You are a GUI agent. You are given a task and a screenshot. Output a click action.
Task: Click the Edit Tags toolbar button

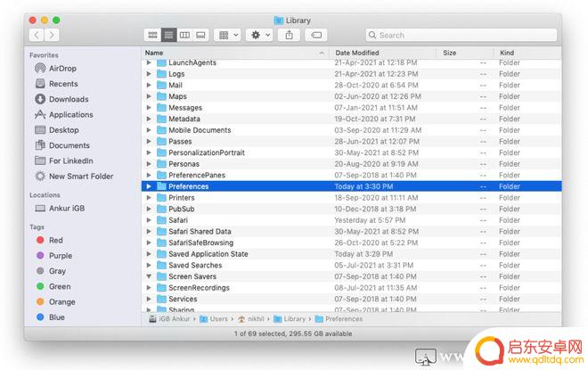click(x=316, y=36)
